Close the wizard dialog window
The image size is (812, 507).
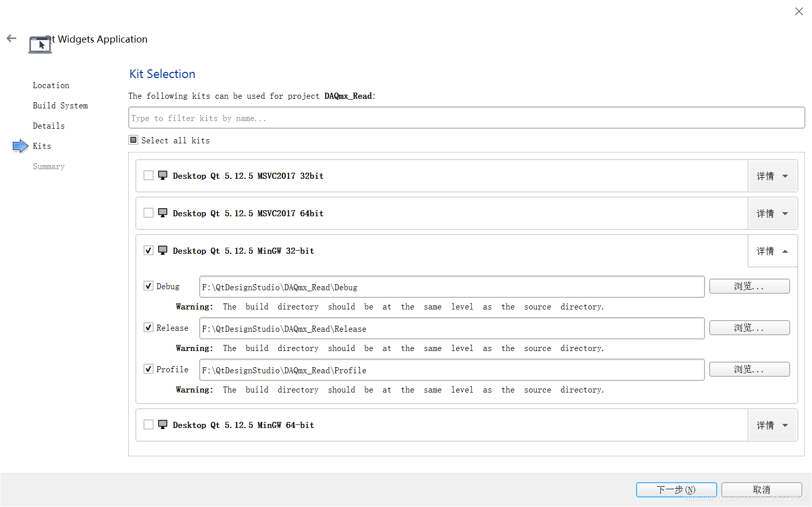tap(799, 11)
